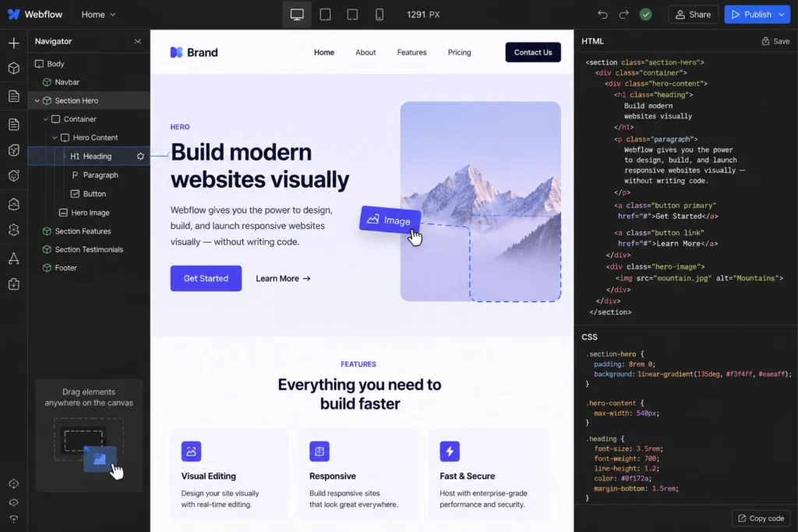
Task: Open the Components cube panel
Action: pyautogui.click(x=14, y=68)
